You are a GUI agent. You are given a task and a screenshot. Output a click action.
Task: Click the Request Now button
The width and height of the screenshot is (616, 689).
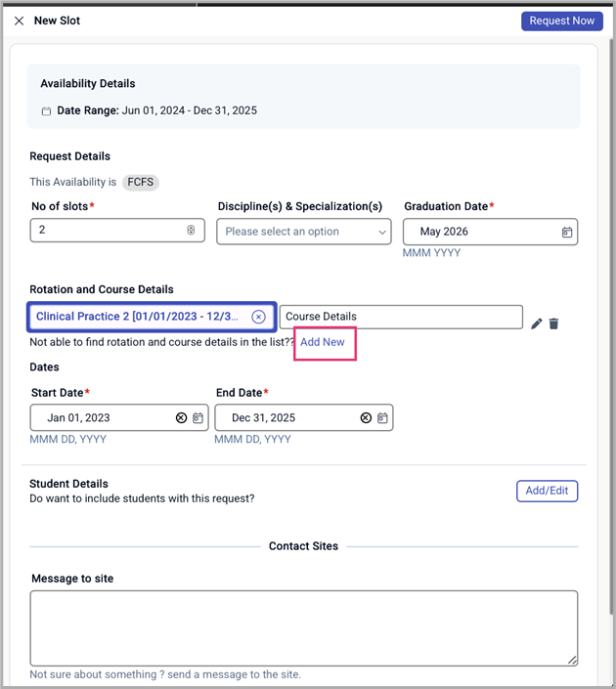(561, 21)
